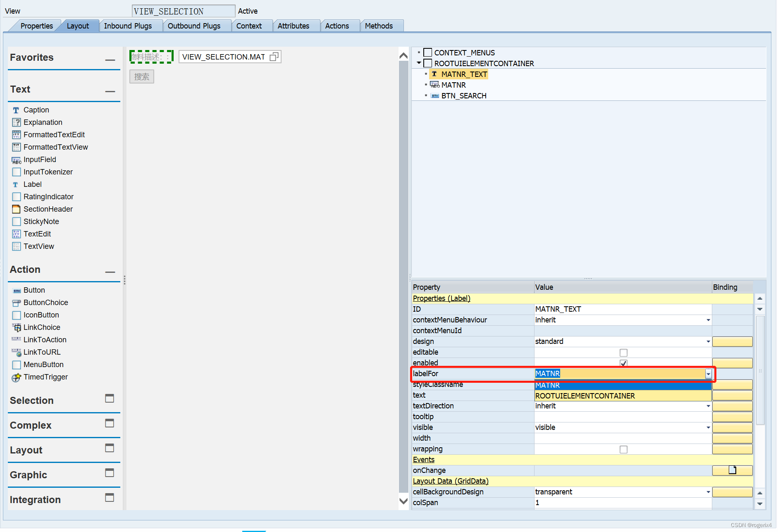
Task: Pick the IconButton element icon
Action: tap(16, 315)
